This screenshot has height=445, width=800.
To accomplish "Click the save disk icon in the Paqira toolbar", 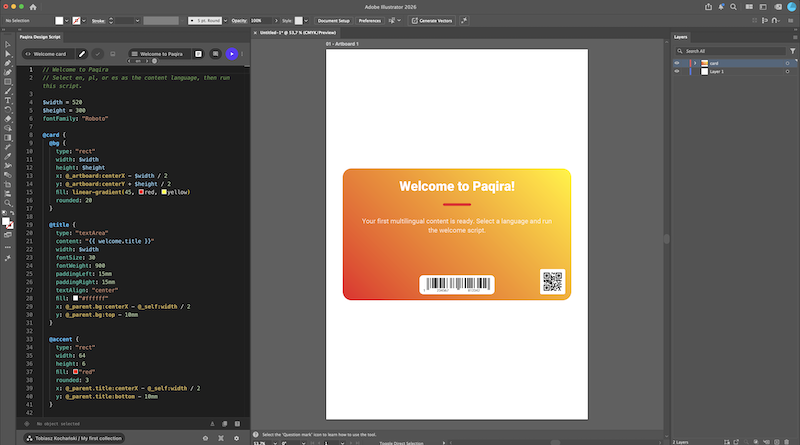I will point(113,54).
